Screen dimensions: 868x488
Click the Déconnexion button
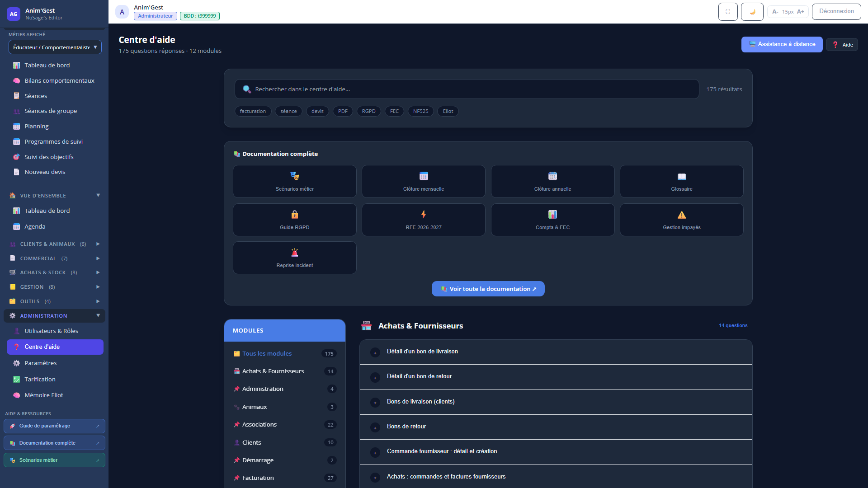[836, 12]
